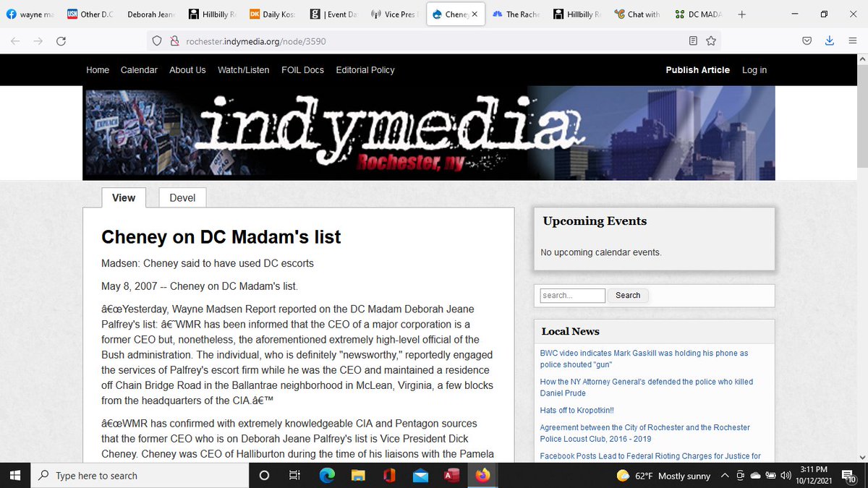Open the volume speaker icon

[786, 476]
